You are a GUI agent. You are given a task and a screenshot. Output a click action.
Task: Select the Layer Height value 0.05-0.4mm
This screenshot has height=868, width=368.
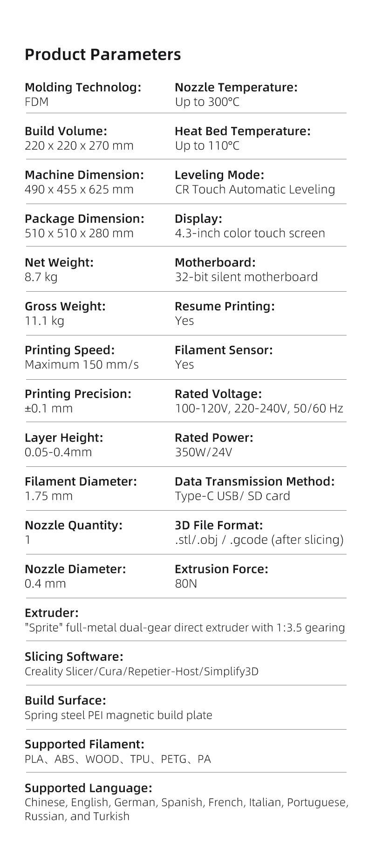click(x=58, y=452)
